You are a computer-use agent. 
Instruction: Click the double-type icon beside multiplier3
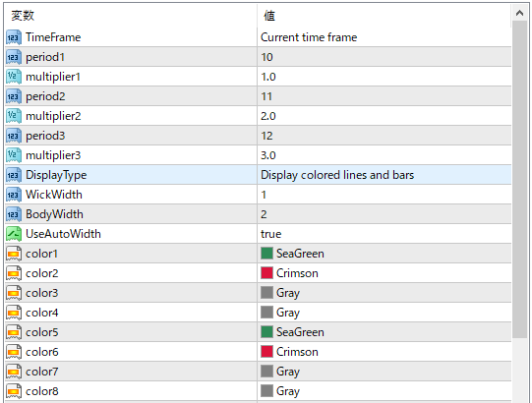click(14, 155)
